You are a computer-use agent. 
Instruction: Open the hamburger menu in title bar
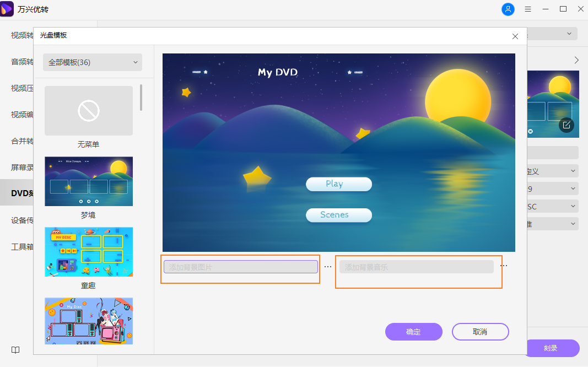(x=528, y=9)
